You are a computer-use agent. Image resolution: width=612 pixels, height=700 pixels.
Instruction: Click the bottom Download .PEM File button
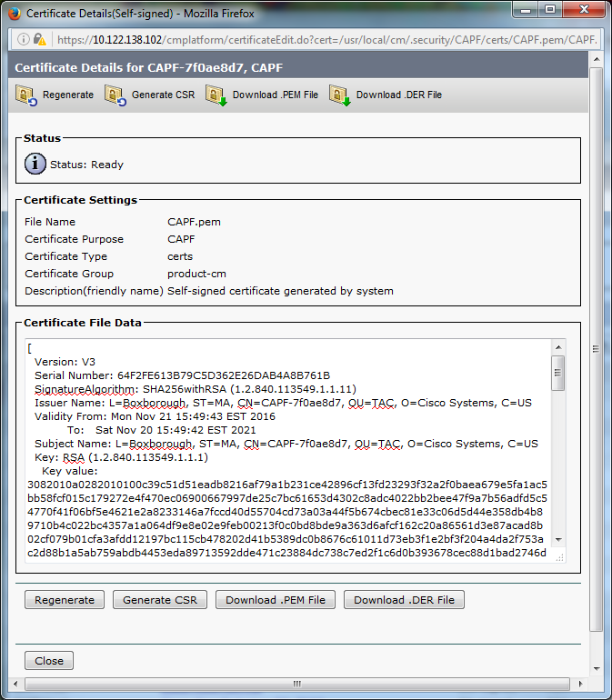tap(276, 600)
